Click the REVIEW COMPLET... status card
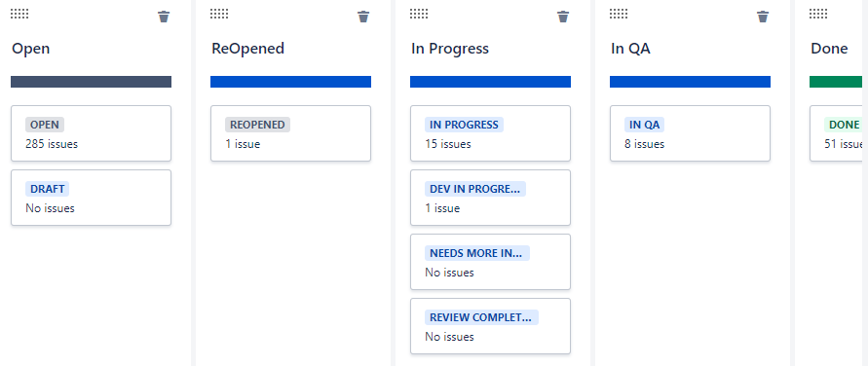Screen dimensions: 868x366 point(490,326)
